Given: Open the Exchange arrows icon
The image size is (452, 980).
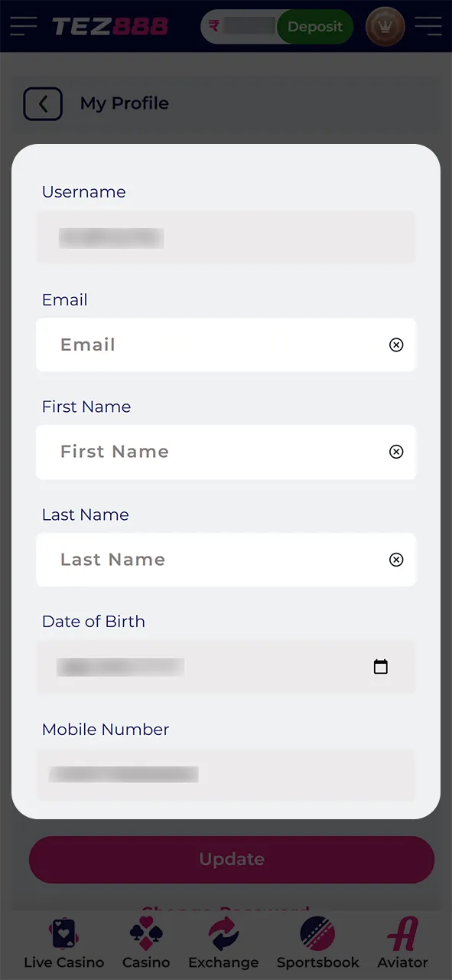Looking at the screenshot, I should tap(223, 934).
